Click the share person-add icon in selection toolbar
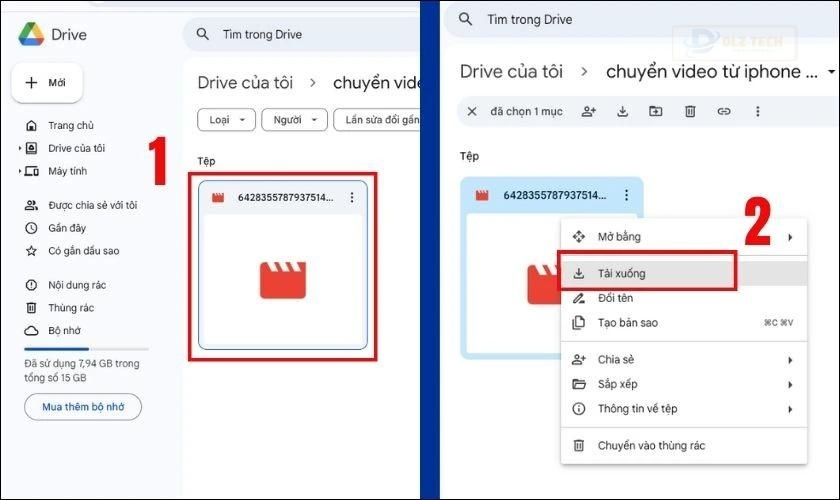 coord(589,111)
